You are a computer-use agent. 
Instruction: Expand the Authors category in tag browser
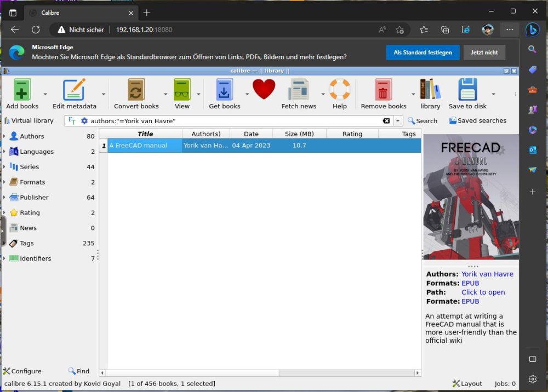4,136
